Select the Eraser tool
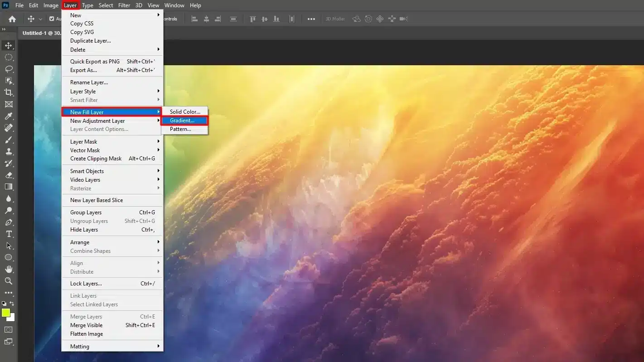The height and width of the screenshot is (362, 644). (x=9, y=175)
